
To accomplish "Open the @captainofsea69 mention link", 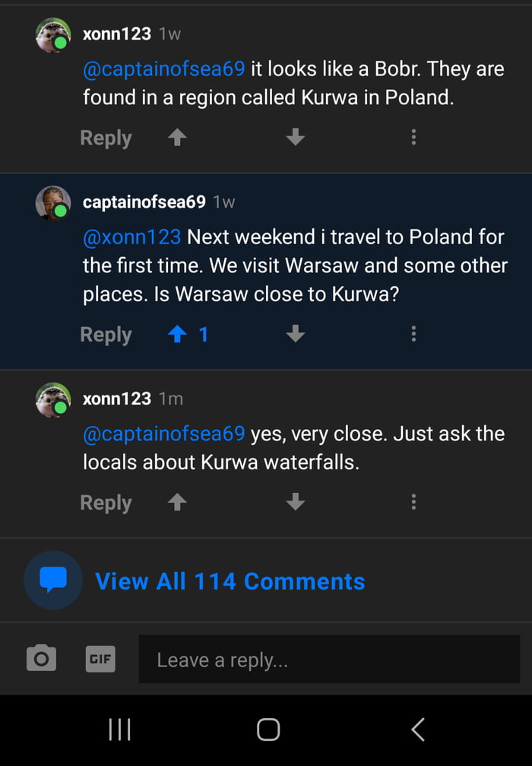I will pyautogui.click(x=164, y=68).
